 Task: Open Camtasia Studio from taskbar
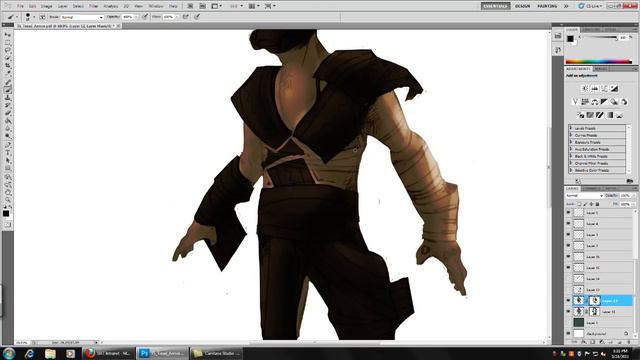click(x=217, y=353)
